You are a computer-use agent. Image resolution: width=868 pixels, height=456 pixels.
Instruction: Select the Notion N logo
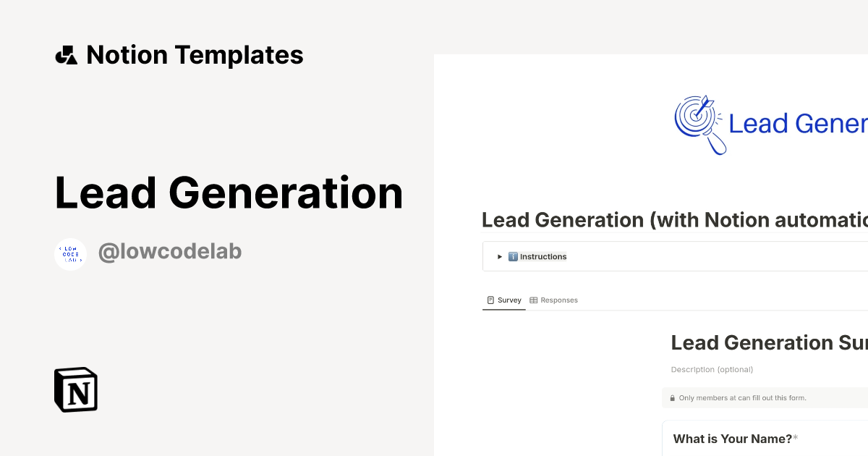(75, 389)
